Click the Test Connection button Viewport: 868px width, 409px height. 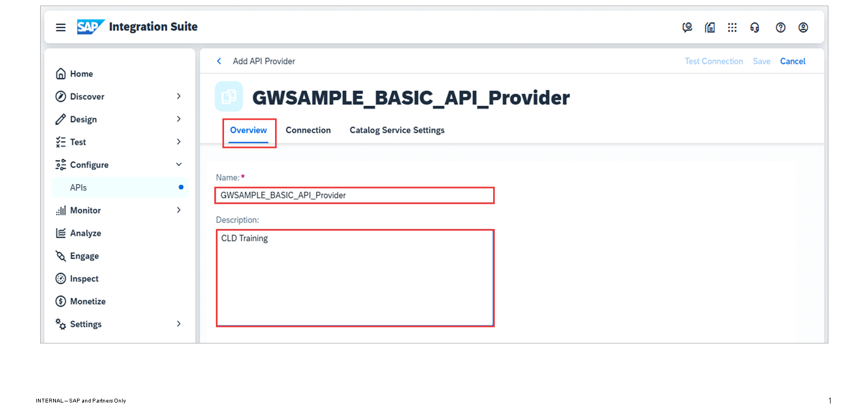[x=714, y=61]
